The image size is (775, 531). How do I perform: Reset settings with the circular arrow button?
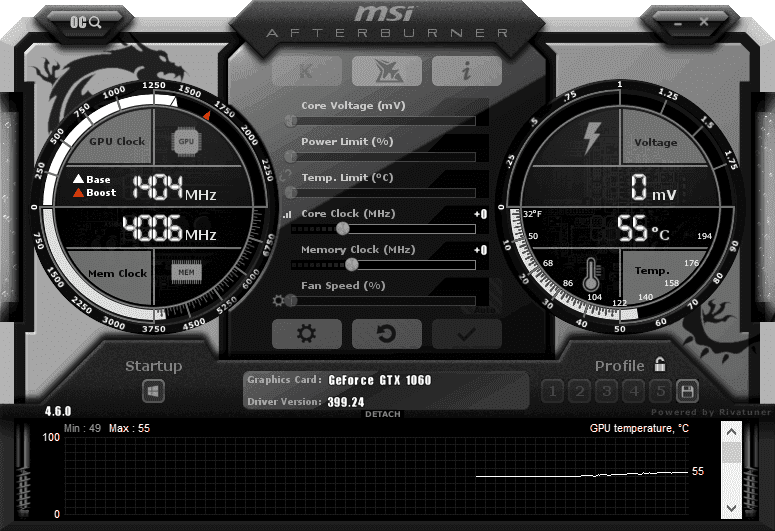pos(387,334)
